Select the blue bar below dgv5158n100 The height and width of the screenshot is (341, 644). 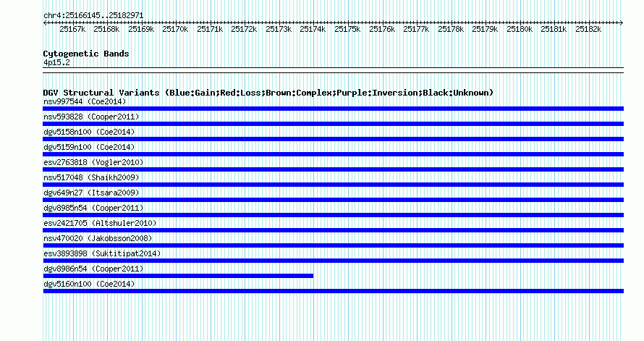click(x=334, y=139)
